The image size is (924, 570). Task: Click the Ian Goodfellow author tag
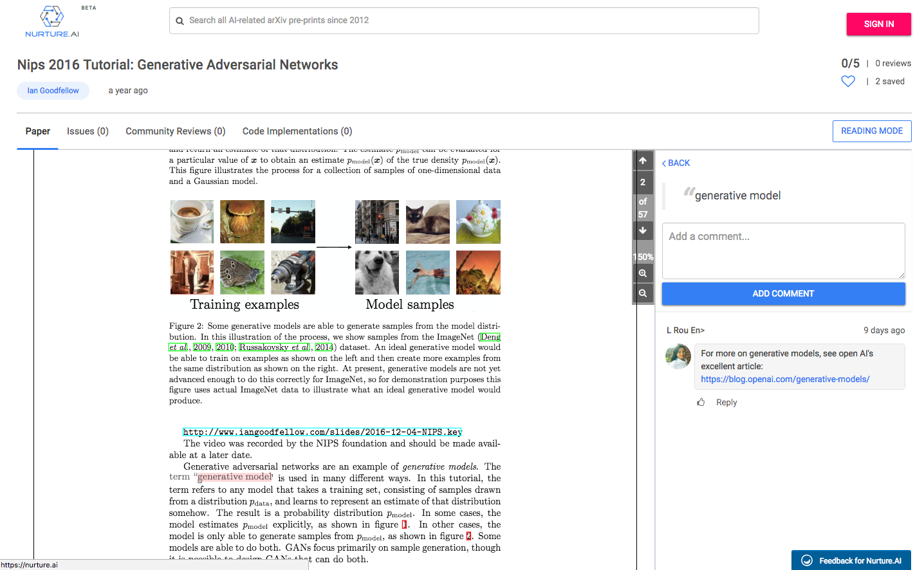[53, 91]
